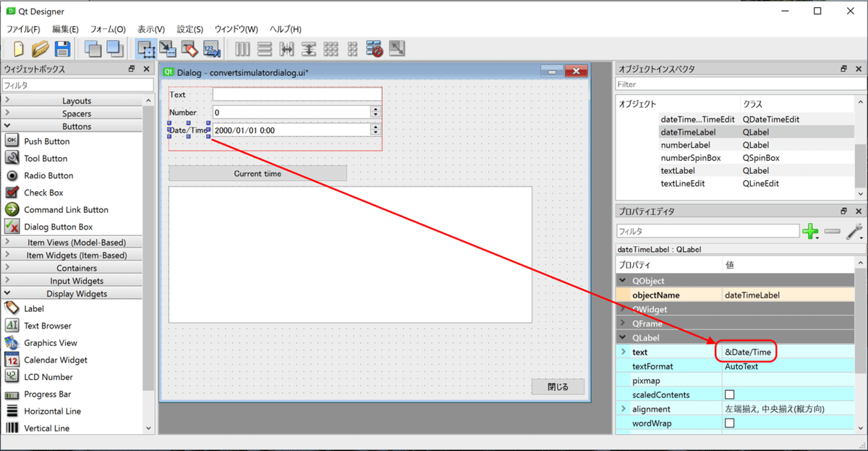Open the 編集(E) menu
Screen dimensions: 868x451
(x=65, y=29)
